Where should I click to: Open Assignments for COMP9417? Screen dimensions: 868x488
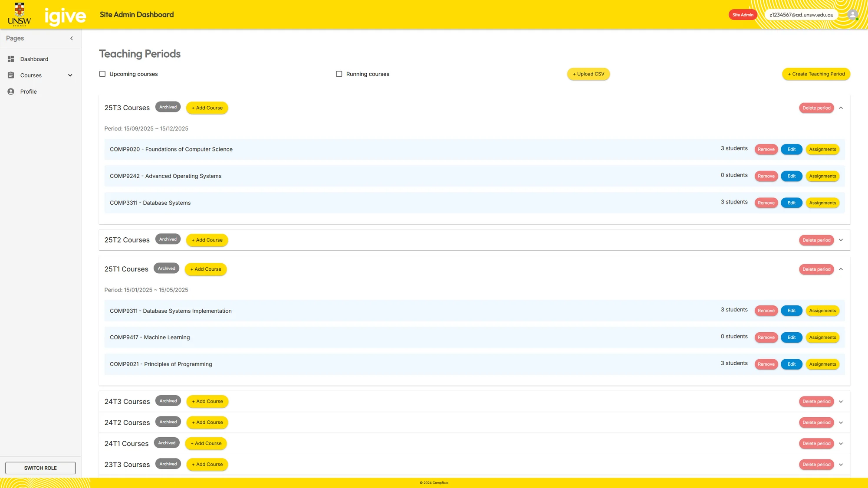pos(822,337)
